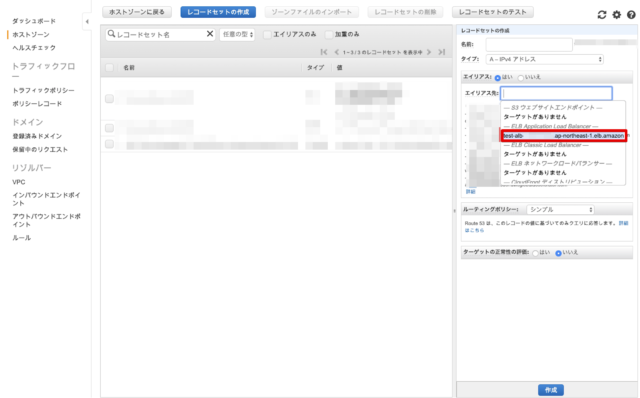Collapse the left navigation sidebar
This screenshot has width=640, height=398.
point(87,22)
